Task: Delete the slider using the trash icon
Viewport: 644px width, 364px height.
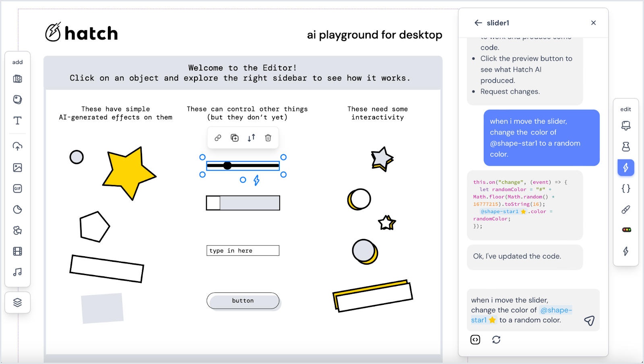Action: pyautogui.click(x=268, y=138)
